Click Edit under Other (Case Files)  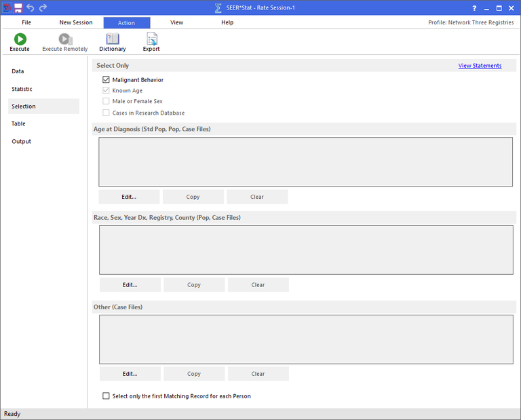click(130, 374)
